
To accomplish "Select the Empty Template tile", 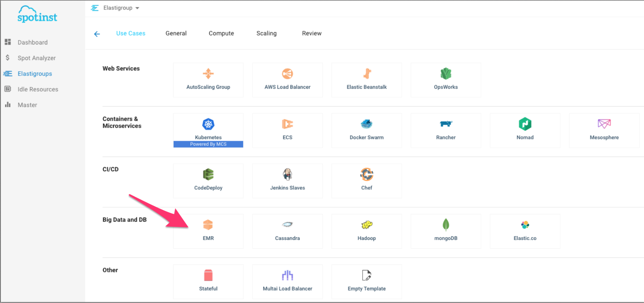I will point(367,281).
